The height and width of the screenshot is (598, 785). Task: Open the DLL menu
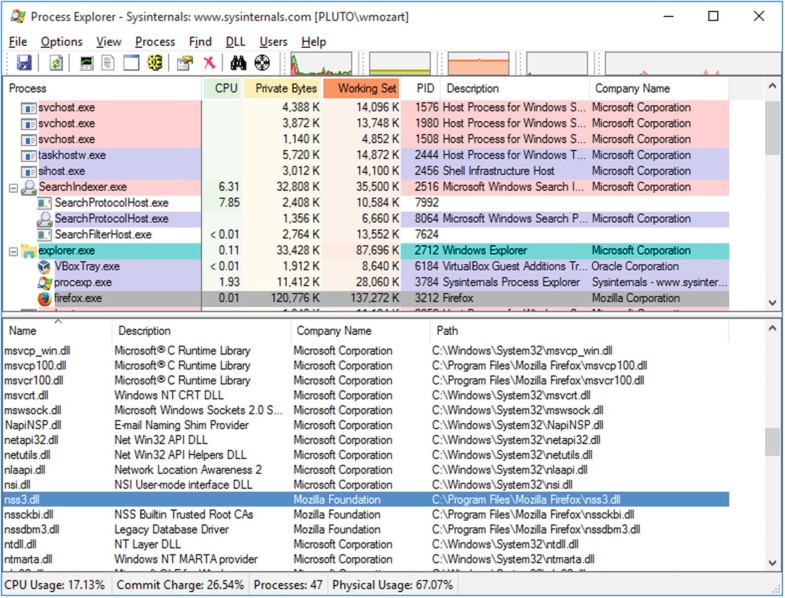(x=235, y=42)
